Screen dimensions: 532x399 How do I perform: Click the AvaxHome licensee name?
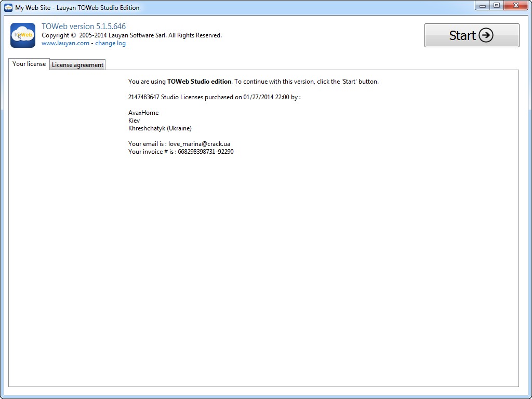[143, 113]
